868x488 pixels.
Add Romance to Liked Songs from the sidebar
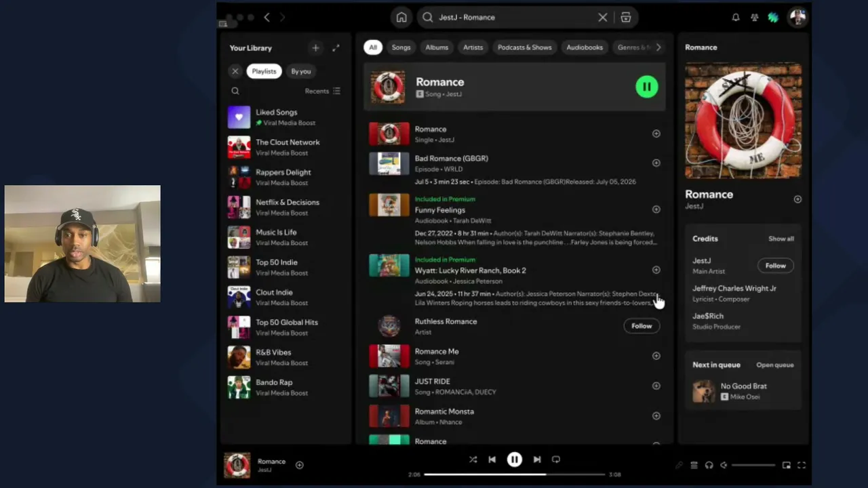coord(797,199)
